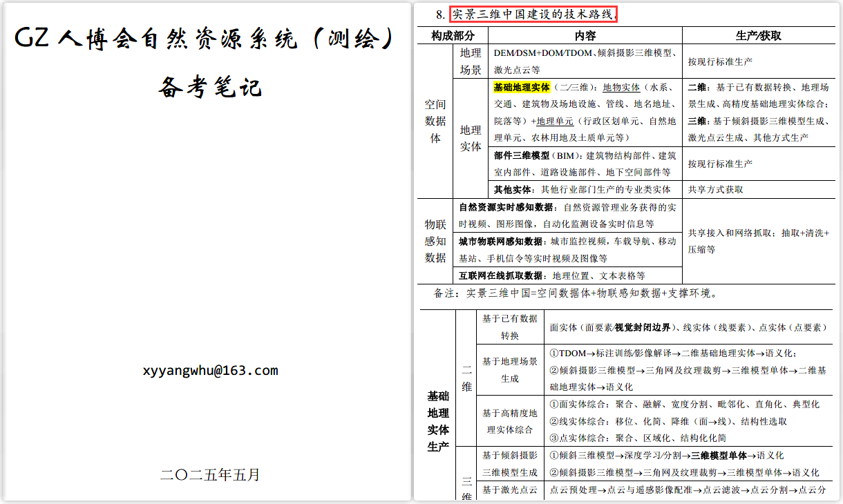This screenshot has width=843, height=504.
Task: Click the email "xyyangwhu@163.com"
Action: coord(210,371)
